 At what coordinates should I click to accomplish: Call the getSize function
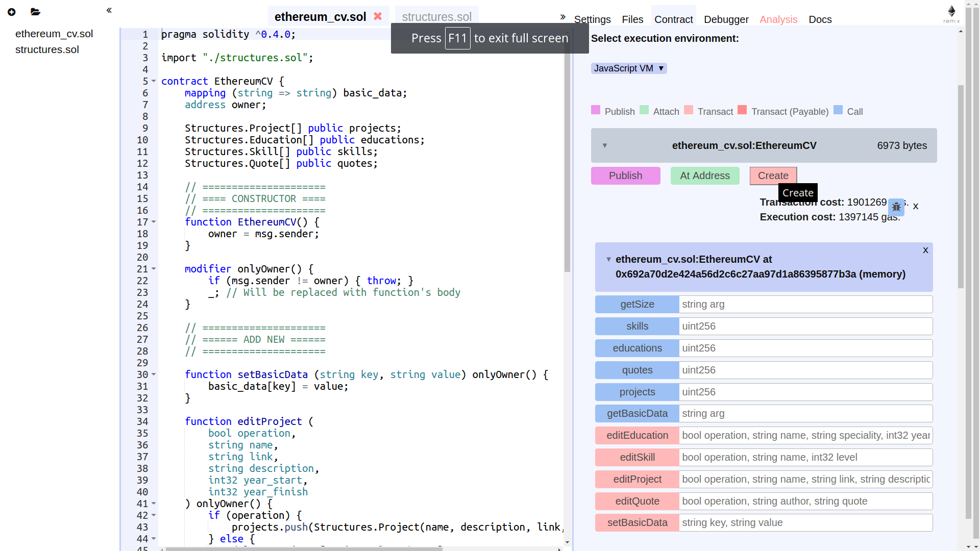click(x=636, y=304)
